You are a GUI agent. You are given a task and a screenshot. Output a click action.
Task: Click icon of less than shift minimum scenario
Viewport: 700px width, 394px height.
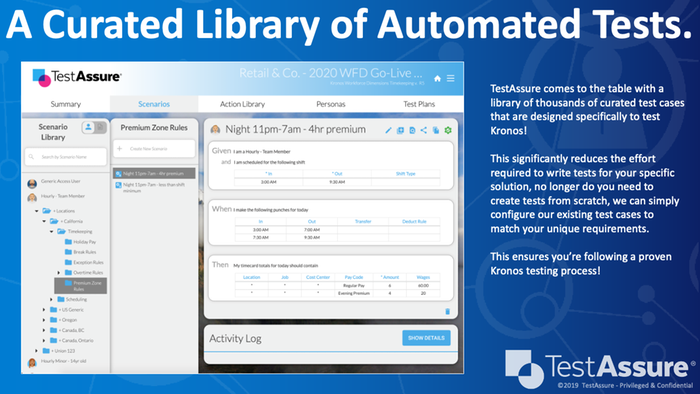(x=118, y=185)
